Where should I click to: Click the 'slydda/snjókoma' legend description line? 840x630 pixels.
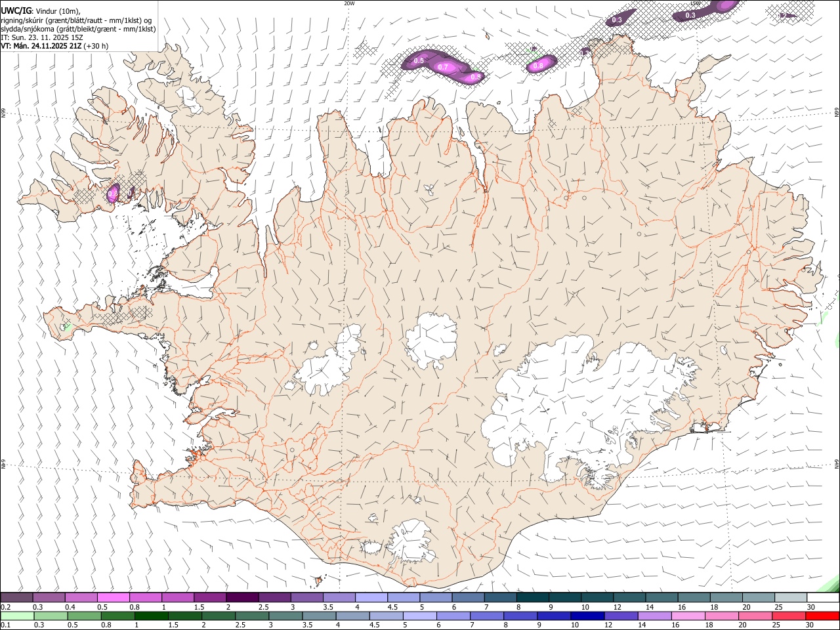pyautogui.click(x=78, y=29)
